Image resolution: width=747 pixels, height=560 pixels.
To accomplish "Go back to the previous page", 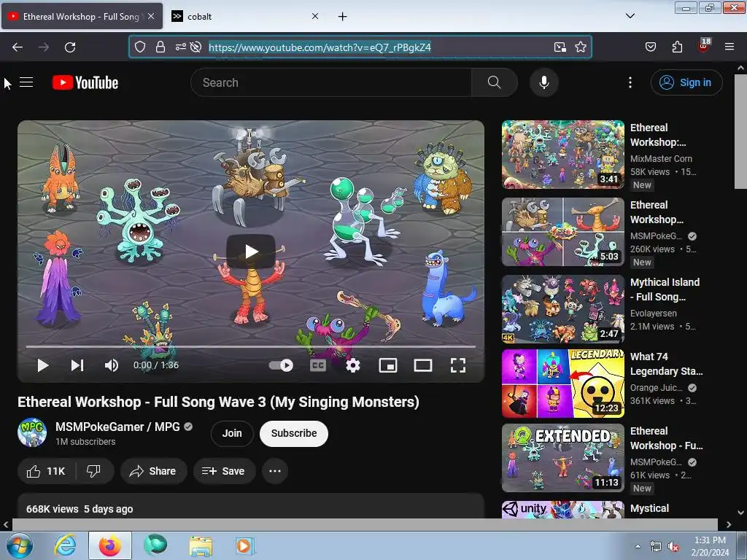I will [x=18, y=47].
